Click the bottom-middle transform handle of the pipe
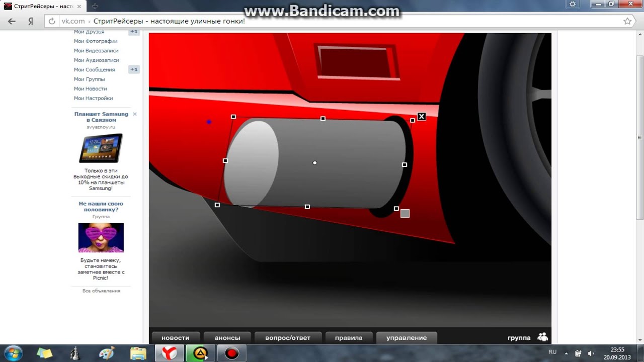Screen dimensions: 644x362 [307, 207]
